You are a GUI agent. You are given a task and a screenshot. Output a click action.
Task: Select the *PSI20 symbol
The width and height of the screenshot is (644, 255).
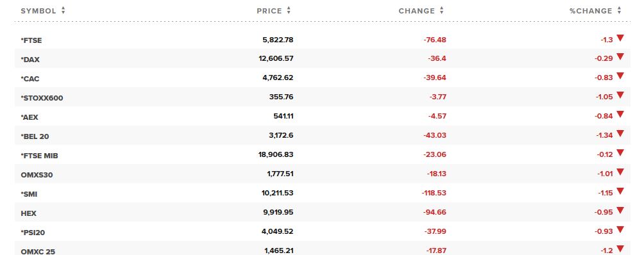pyautogui.click(x=33, y=233)
